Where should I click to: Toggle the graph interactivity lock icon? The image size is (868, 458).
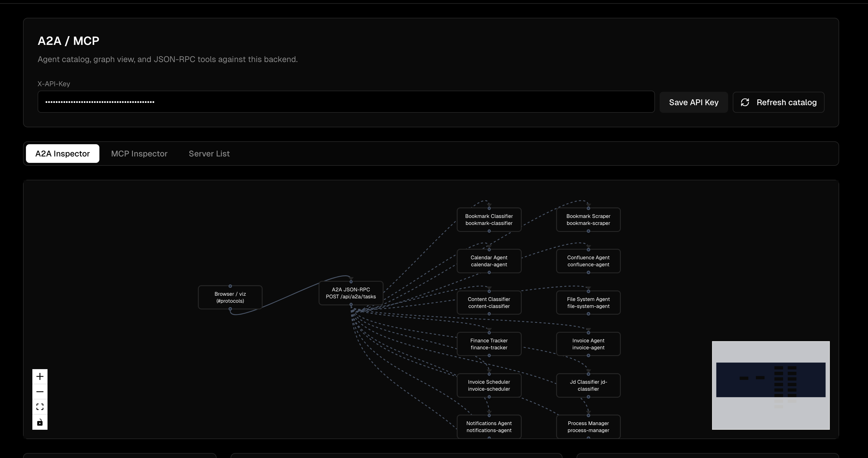point(40,422)
